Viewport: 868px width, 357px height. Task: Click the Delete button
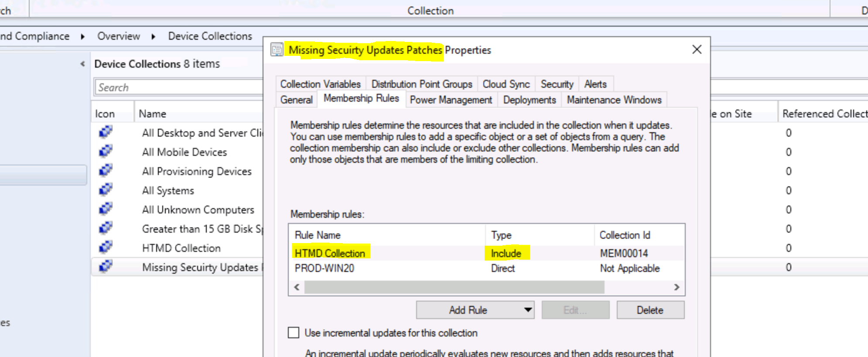pos(650,310)
